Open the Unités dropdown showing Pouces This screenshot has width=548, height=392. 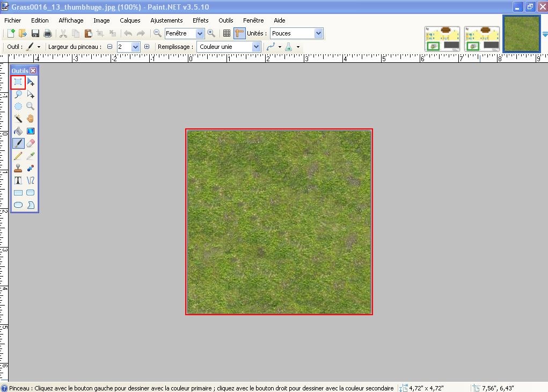(x=318, y=33)
